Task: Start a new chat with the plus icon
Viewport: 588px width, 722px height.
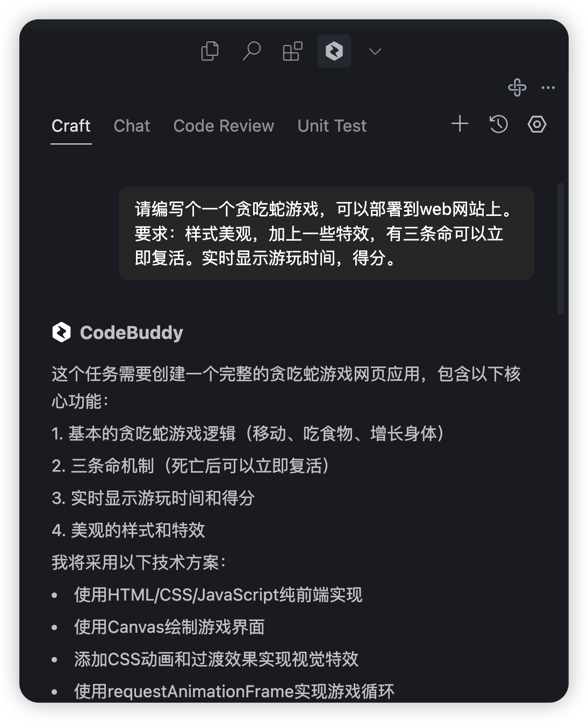Action: pyautogui.click(x=460, y=124)
